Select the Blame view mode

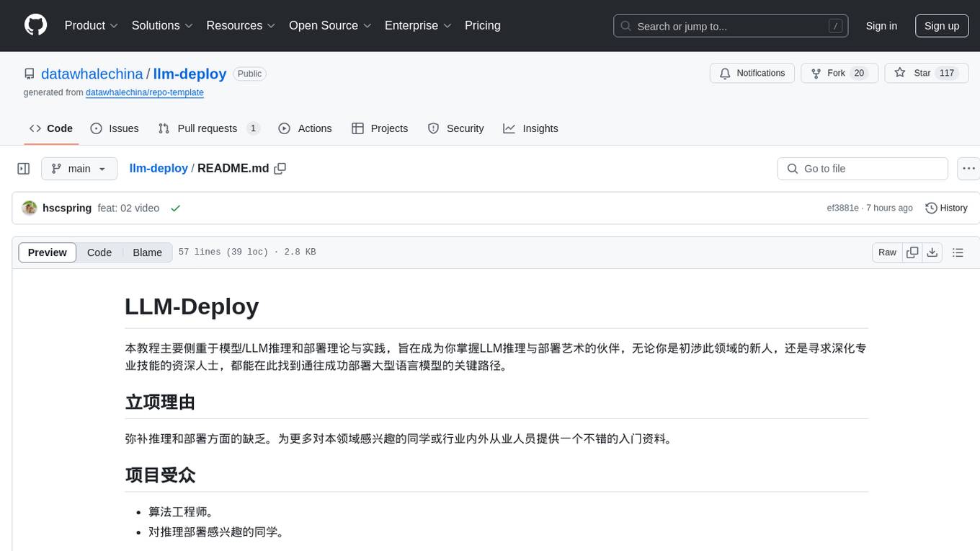click(x=147, y=252)
